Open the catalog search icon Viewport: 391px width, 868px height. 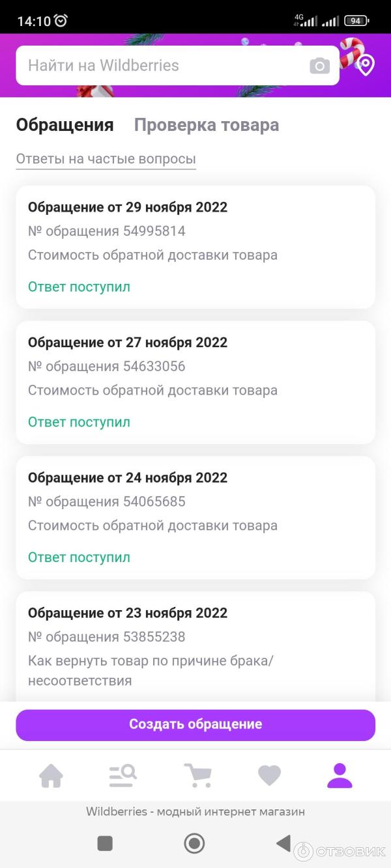click(x=123, y=776)
